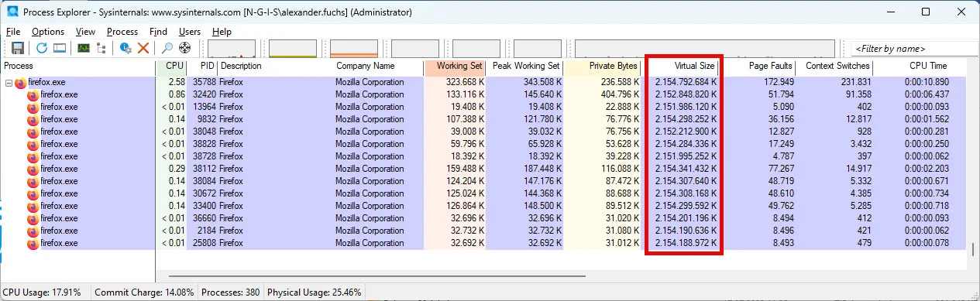This screenshot has height=301, width=980.
Task: Select virtual size value 2.154.792.684 K
Action: (686, 82)
